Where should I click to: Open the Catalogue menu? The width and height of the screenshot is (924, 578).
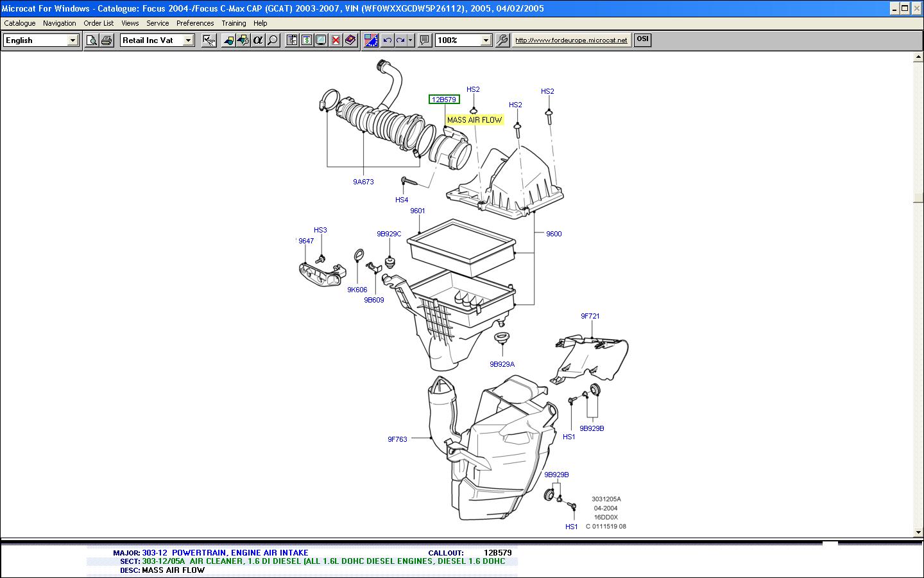tap(20, 23)
